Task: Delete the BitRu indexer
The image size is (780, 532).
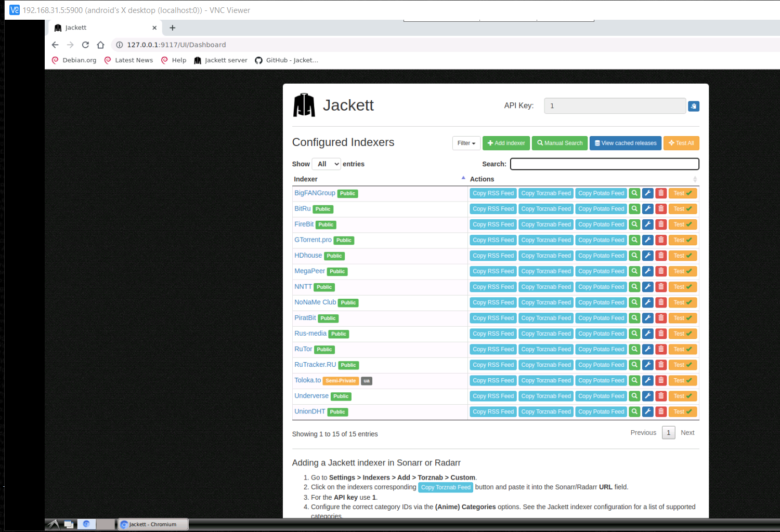Action: point(661,209)
